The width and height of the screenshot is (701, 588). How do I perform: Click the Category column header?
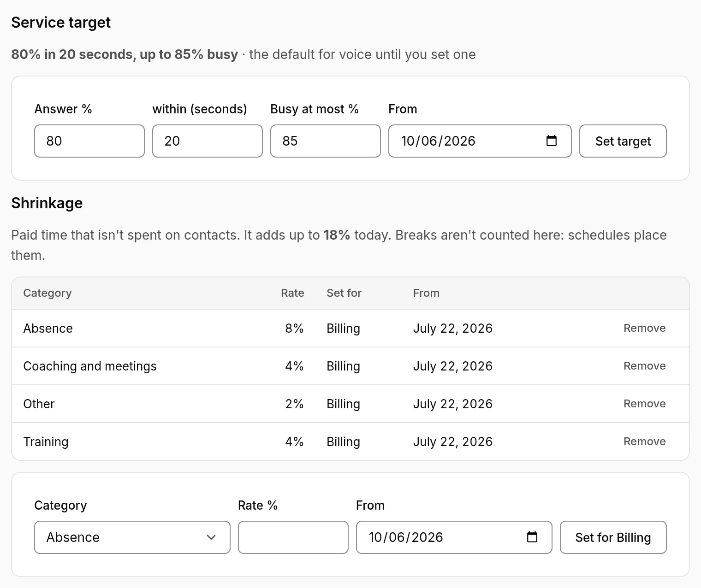pos(48,293)
